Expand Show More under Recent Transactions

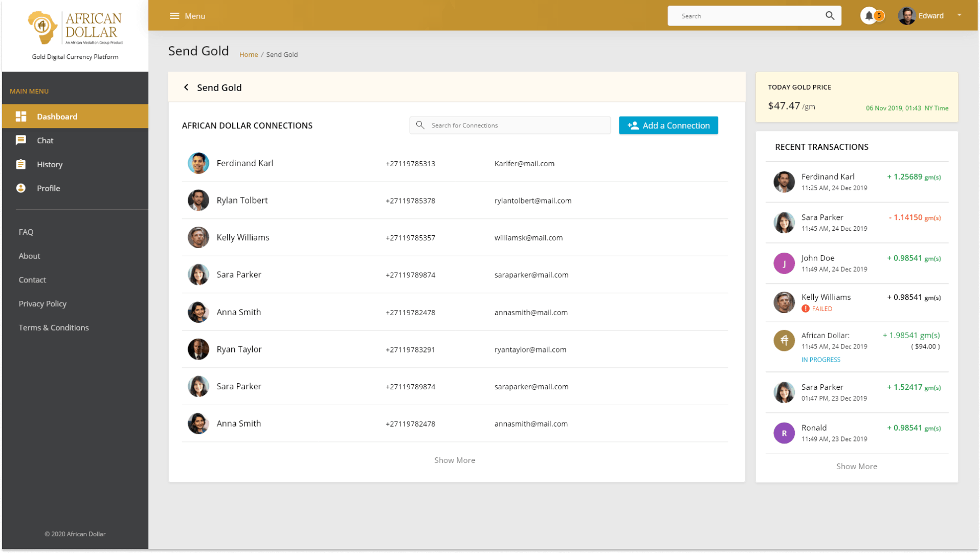856,466
